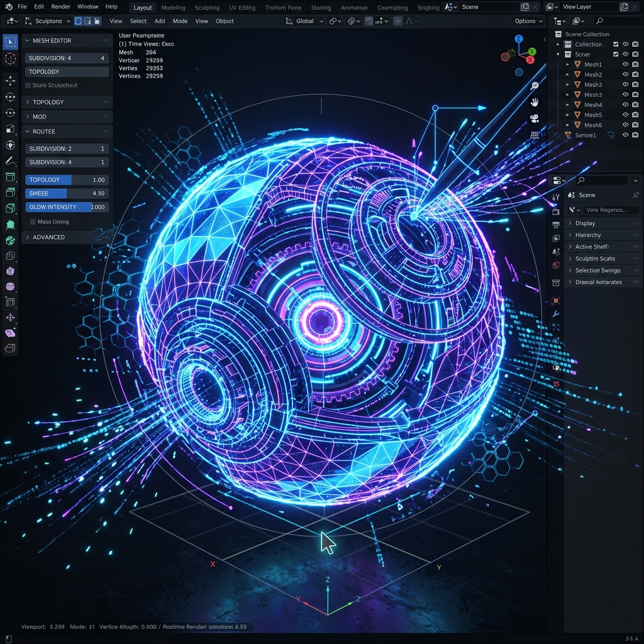Click the pan hand icon in viewport

tap(535, 103)
